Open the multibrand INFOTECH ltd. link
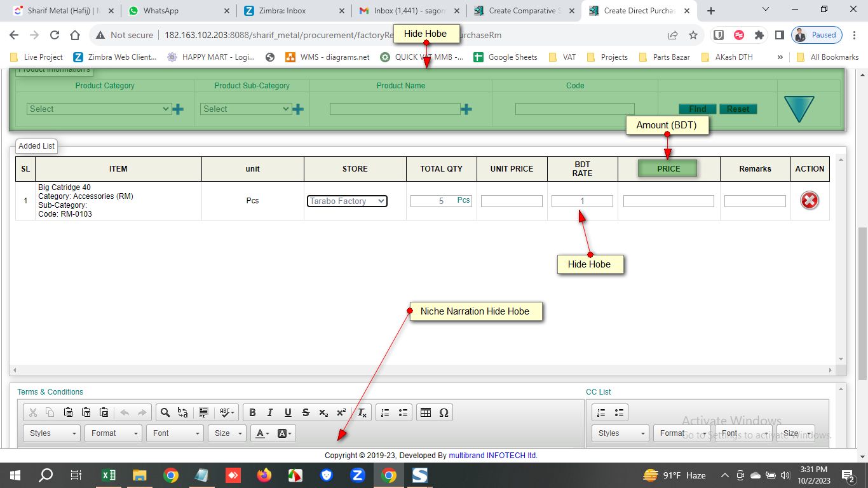The width and height of the screenshot is (868, 488). click(493, 456)
